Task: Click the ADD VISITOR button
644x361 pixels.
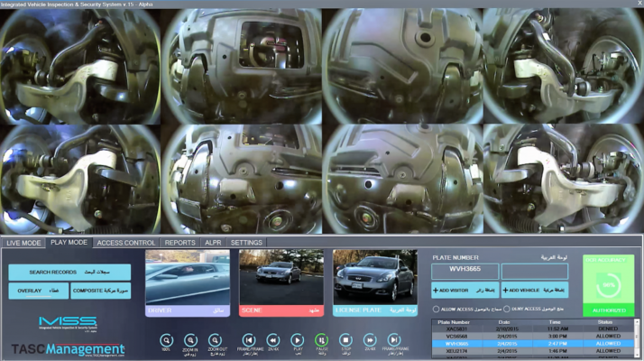Action: [x=465, y=291]
